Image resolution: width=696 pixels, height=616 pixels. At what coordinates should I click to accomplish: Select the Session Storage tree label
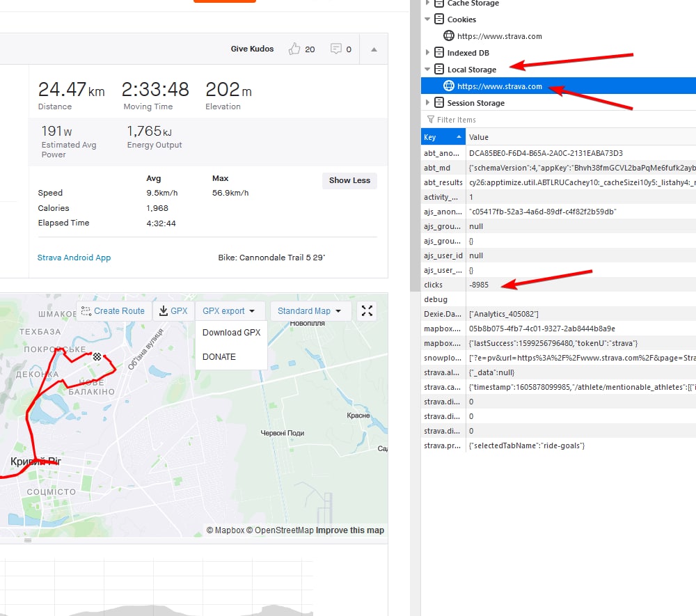(476, 103)
